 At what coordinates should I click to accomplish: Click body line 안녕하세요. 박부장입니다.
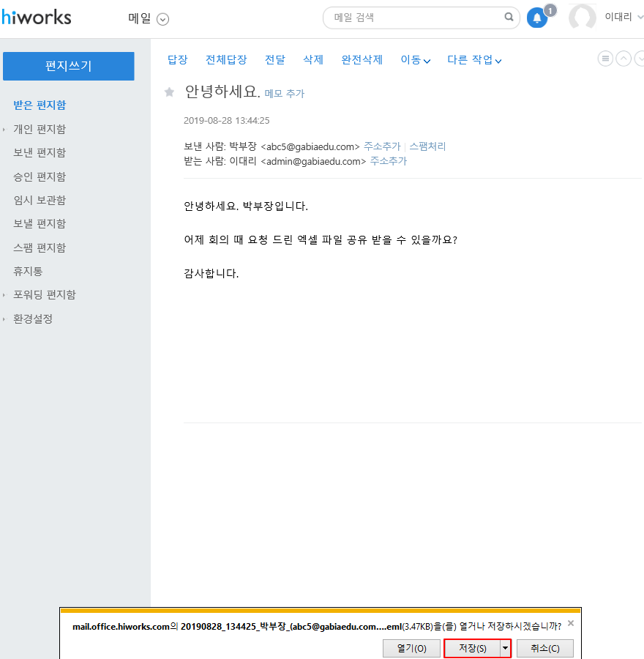(246, 206)
